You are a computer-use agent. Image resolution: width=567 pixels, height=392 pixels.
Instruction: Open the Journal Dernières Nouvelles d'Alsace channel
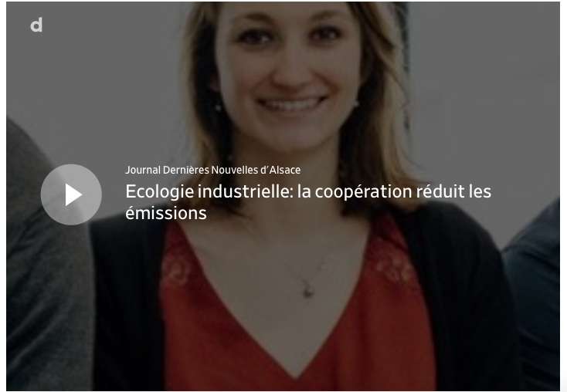pyautogui.click(x=212, y=170)
